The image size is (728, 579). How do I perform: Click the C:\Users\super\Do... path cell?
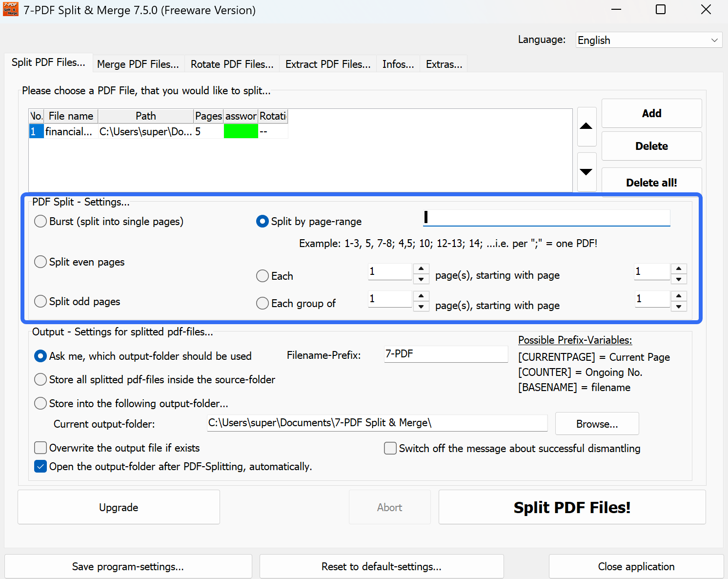(x=146, y=131)
